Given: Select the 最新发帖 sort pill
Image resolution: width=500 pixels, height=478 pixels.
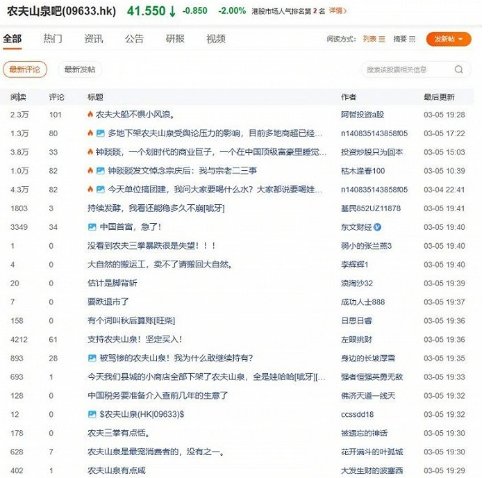Looking at the screenshot, I should pos(80,70).
